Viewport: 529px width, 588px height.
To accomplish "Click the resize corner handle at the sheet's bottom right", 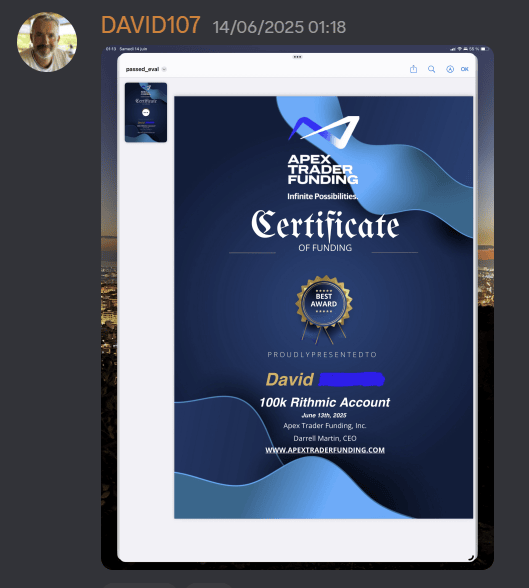I will 471,558.
